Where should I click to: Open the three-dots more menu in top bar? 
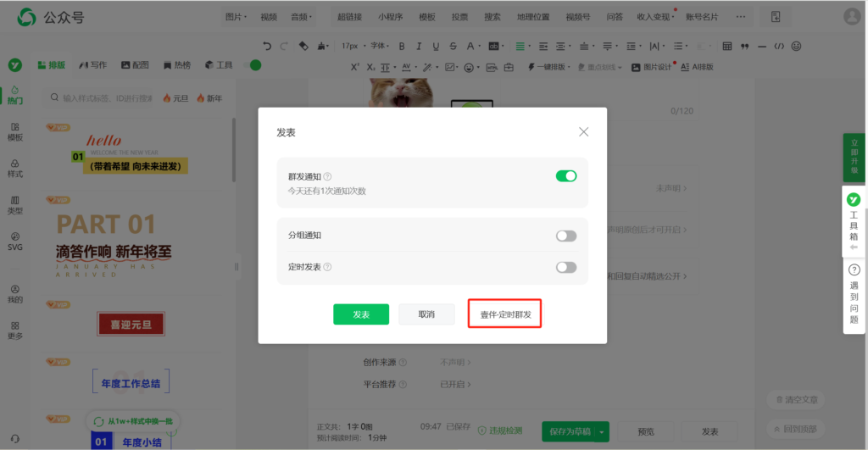[x=741, y=17]
